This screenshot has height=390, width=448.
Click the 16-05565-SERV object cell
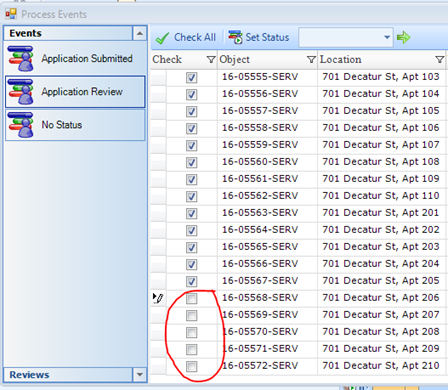coord(268,247)
